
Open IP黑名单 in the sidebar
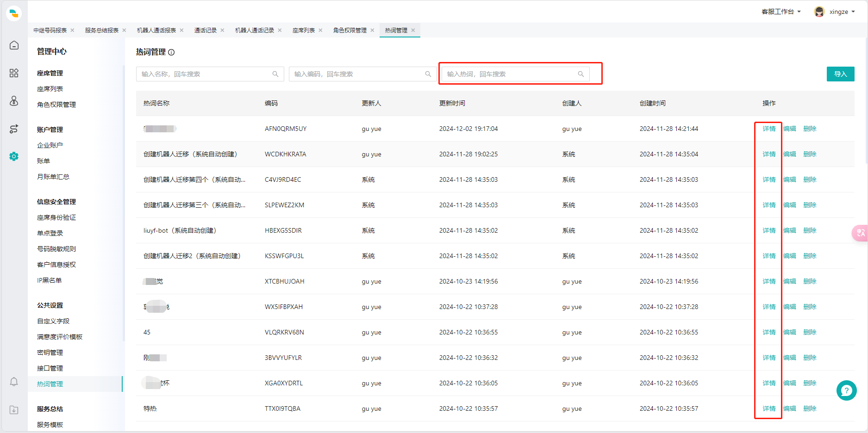(50, 280)
